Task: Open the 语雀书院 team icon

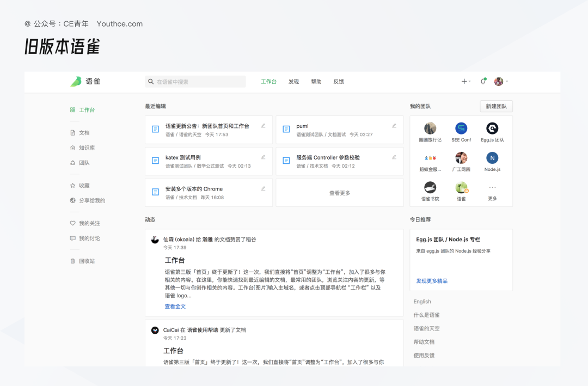Action: tap(430, 187)
